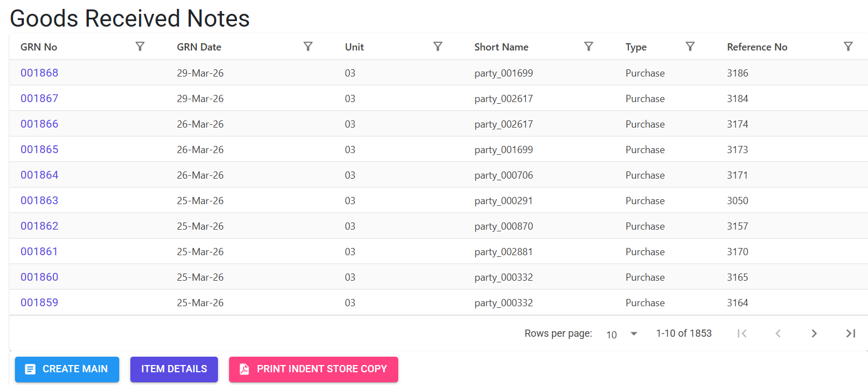
Task: Open GRN link 001865
Action: (x=39, y=149)
